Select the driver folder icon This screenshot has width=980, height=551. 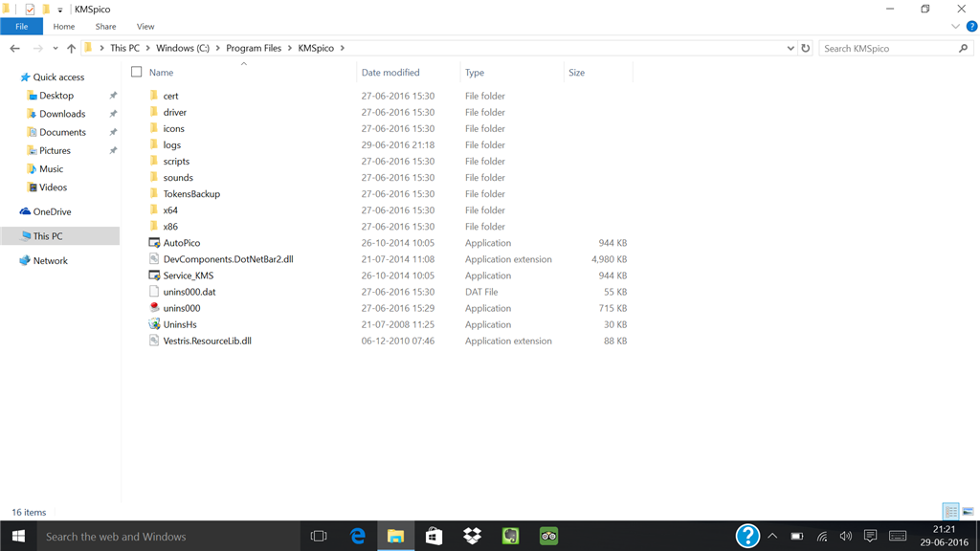coord(154,112)
